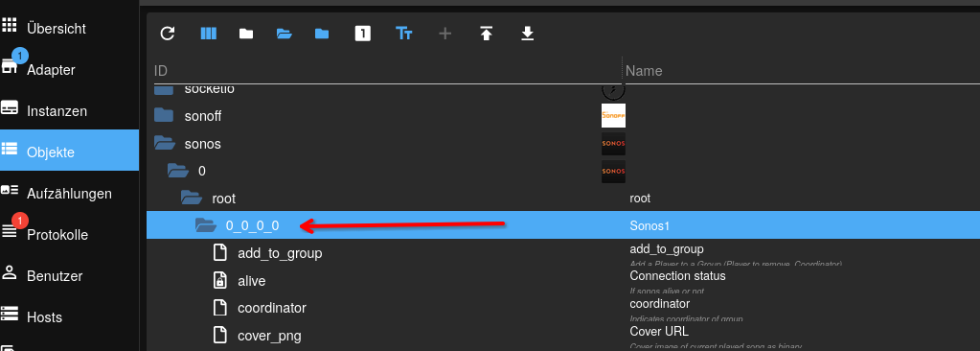Click the blue closed-folder collapse level icon
Image resolution: width=980 pixels, height=351 pixels.
pyautogui.click(x=322, y=34)
